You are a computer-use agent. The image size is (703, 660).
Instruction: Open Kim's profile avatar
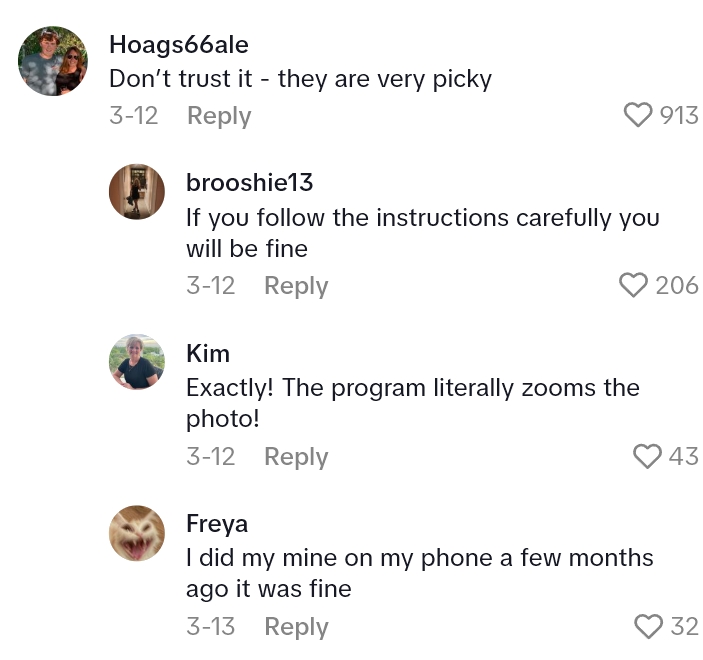point(136,362)
